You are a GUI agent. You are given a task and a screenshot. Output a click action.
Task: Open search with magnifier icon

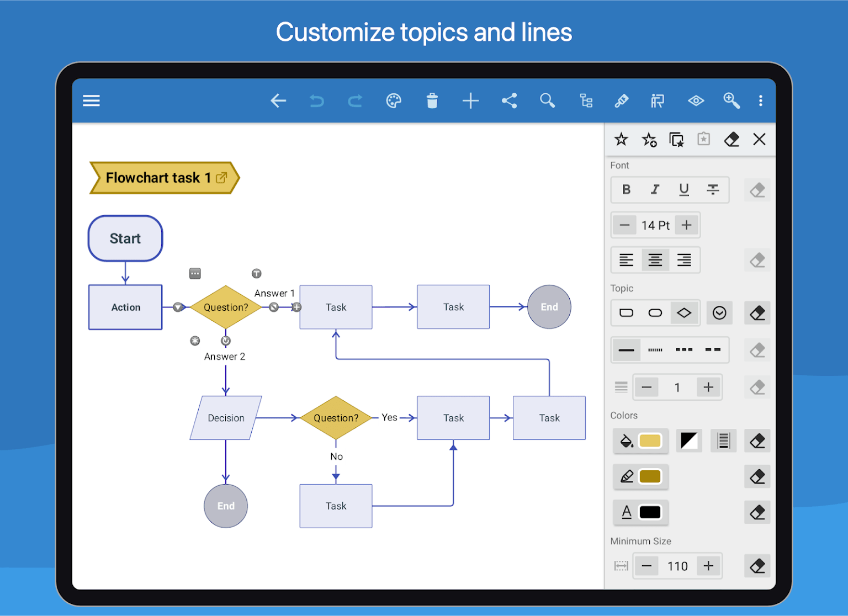click(547, 100)
